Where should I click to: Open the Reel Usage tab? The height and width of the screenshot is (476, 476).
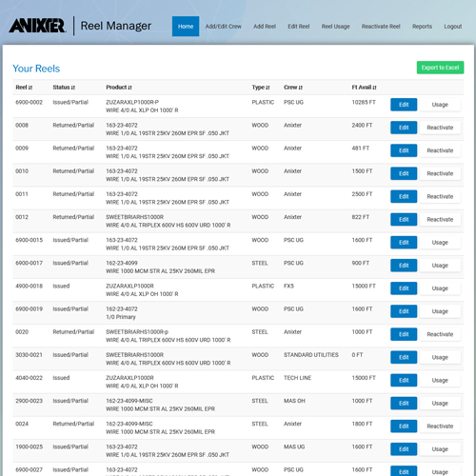(335, 27)
